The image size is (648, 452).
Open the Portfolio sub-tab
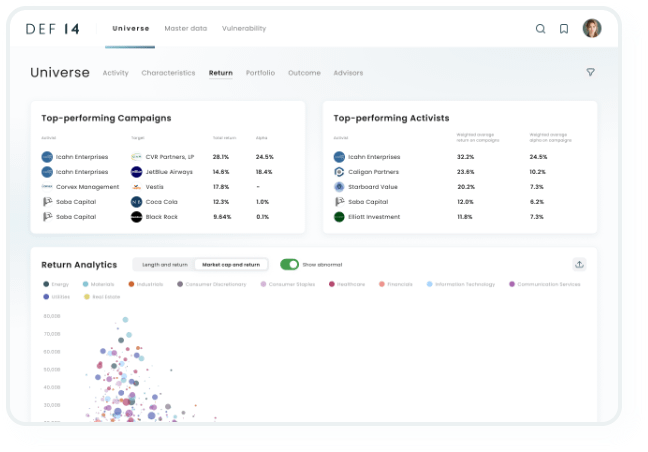(x=260, y=73)
